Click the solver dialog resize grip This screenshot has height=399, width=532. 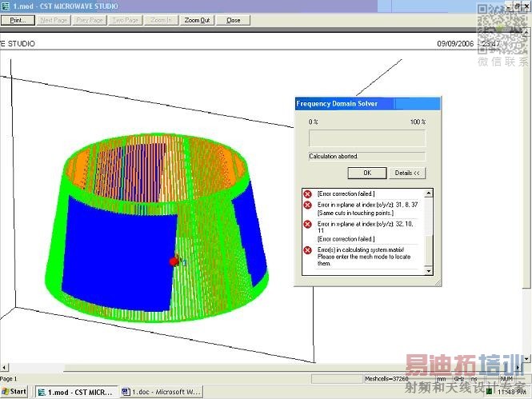438,282
